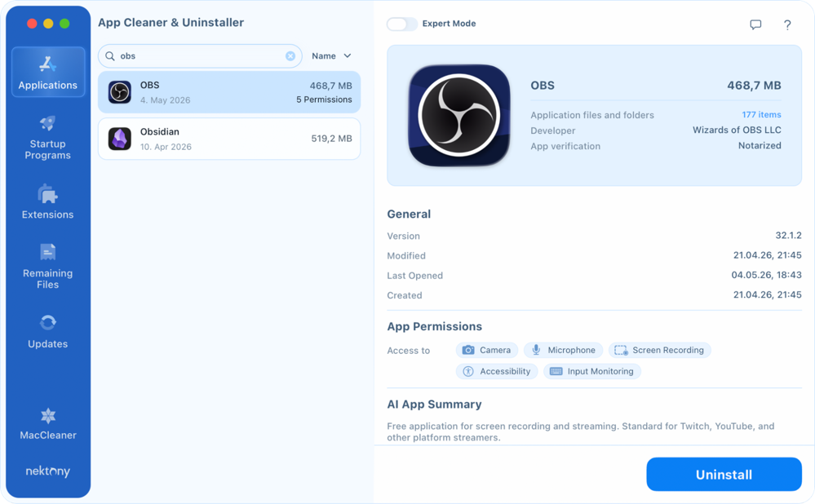Screen dimensions: 815x504
Task: Click the General heading
Action: (409, 214)
